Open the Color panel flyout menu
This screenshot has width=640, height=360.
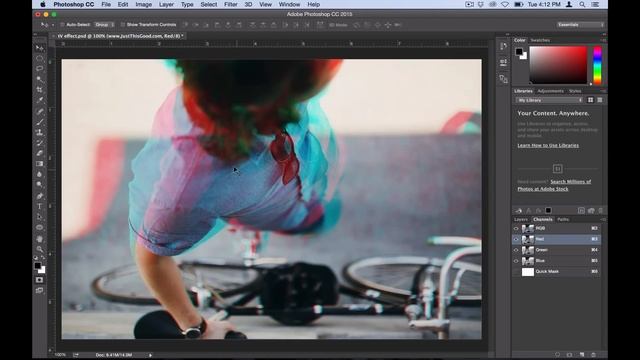tap(603, 40)
